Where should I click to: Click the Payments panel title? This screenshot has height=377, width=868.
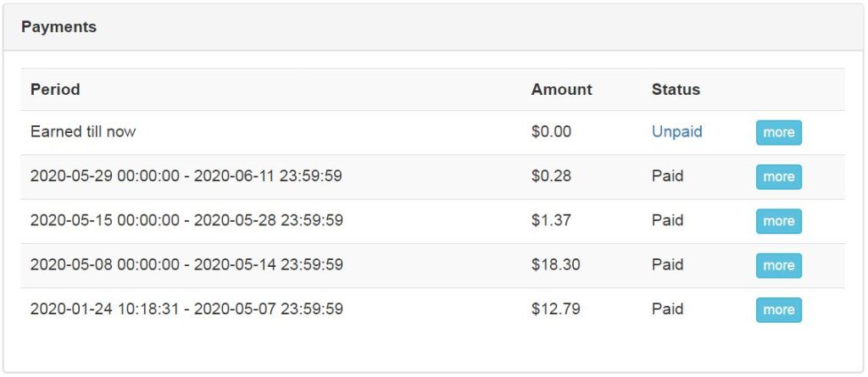coord(58,27)
